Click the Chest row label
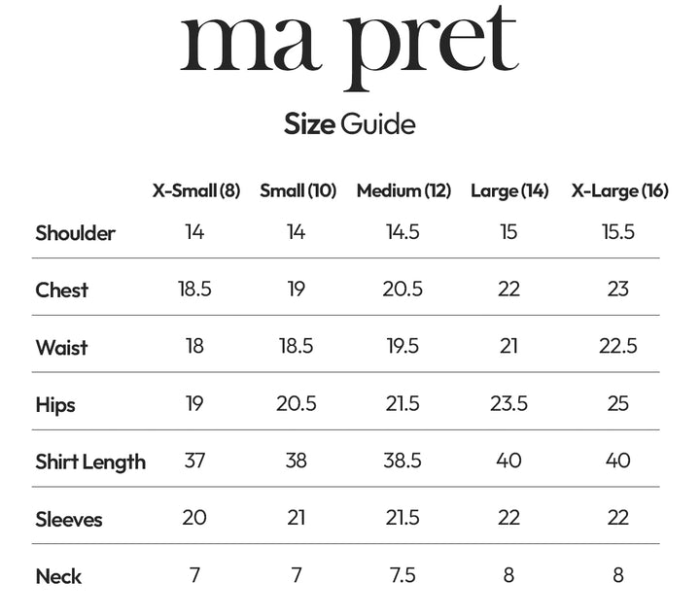The height and width of the screenshot is (616, 700). (x=61, y=290)
